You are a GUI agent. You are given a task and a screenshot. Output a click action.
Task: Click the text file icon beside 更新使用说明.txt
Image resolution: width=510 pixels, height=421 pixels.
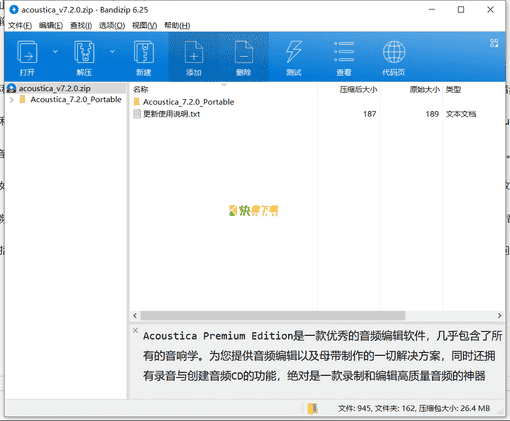tap(137, 114)
